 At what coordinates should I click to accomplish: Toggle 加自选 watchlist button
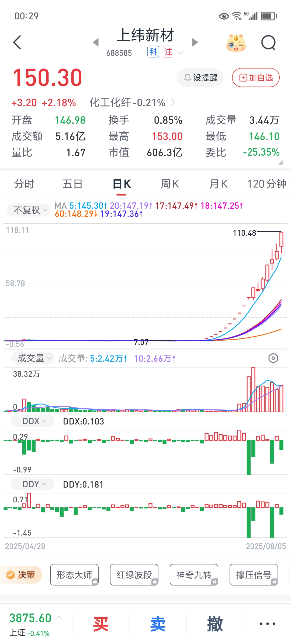[256, 78]
